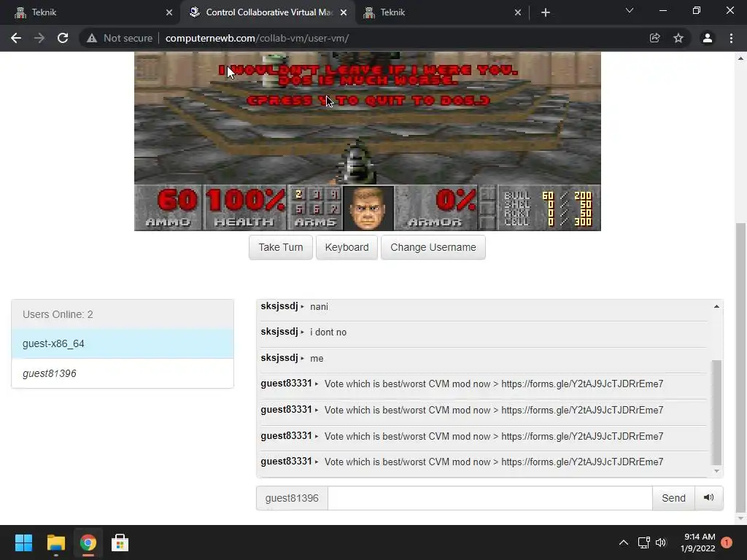Open the on-screen Keyboard button
This screenshot has height=560, width=747.
(x=347, y=247)
